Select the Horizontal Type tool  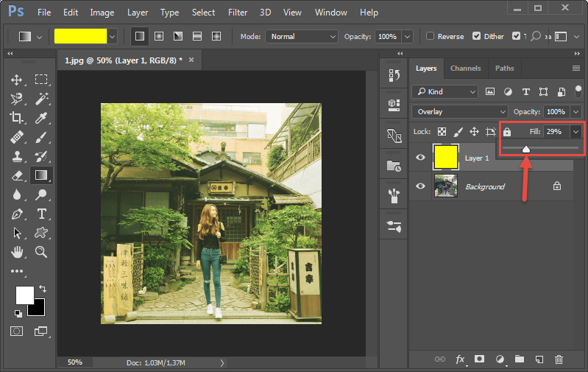click(x=42, y=214)
